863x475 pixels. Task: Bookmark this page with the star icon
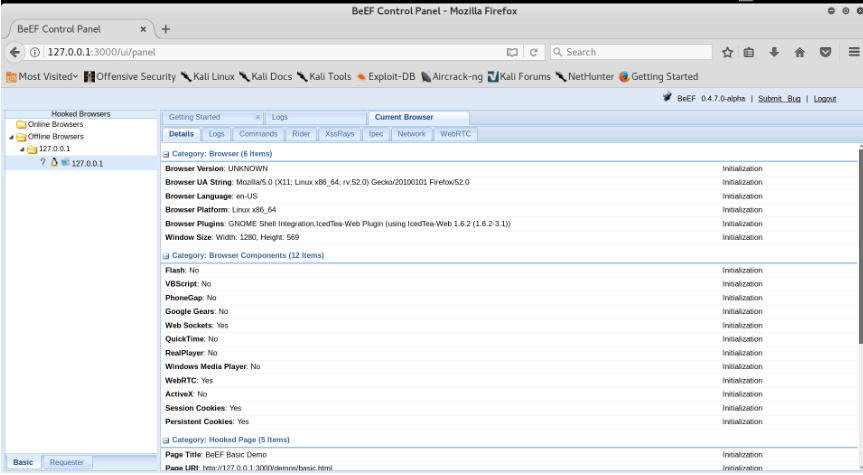coord(727,52)
